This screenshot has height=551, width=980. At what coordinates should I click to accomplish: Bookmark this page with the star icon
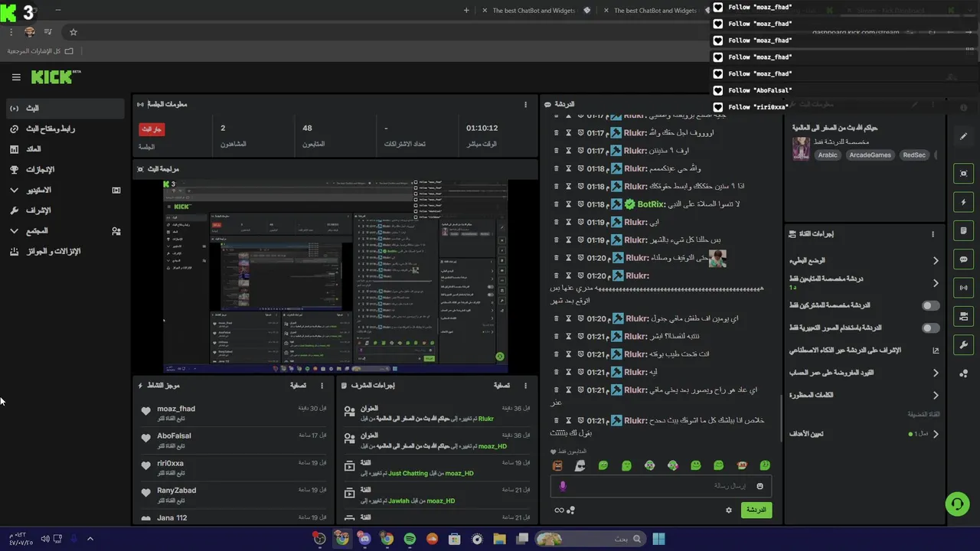click(x=73, y=32)
